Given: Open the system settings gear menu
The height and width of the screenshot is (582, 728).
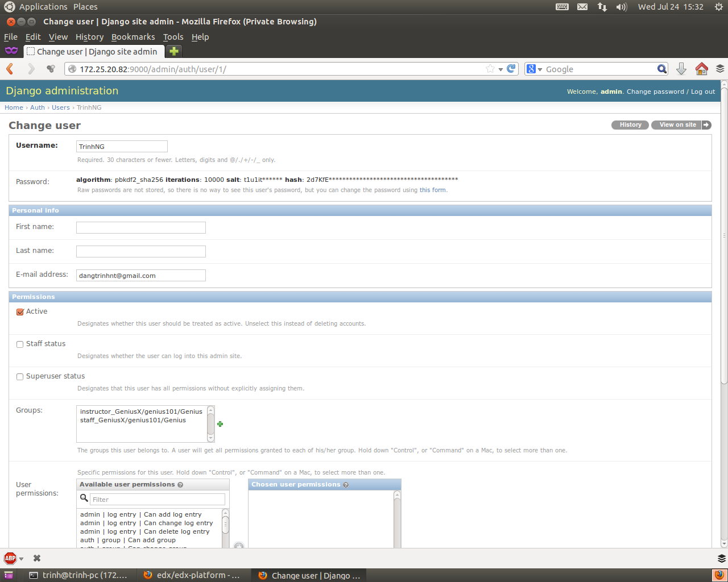Looking at the screenshot, I should click(x=718, y=7).
